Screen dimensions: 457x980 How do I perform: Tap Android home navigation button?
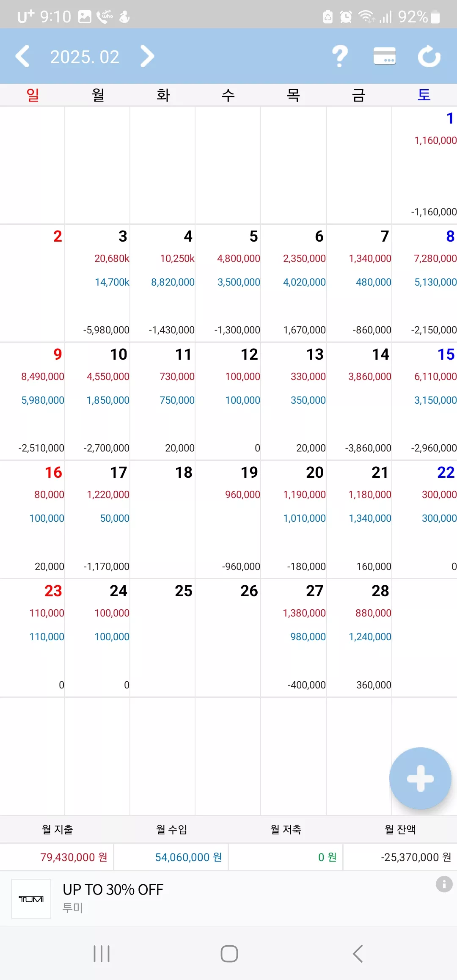click(x=229, y=954)
